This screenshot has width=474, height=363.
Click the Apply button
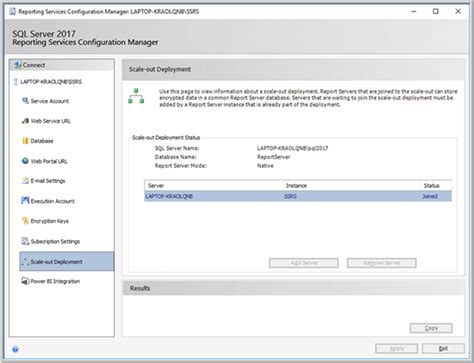click(x=396, y=349)
